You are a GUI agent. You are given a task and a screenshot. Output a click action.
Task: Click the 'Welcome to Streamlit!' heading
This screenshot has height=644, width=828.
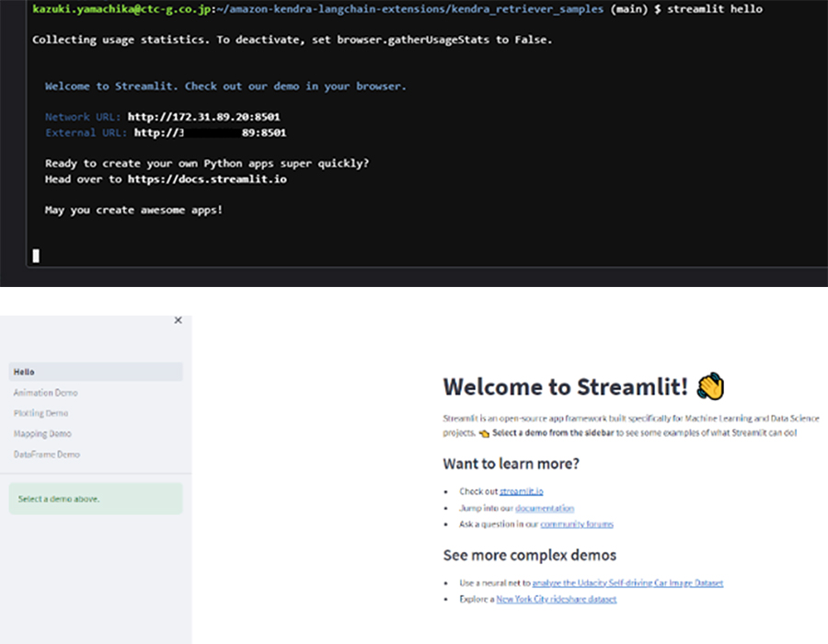[565, 387]
